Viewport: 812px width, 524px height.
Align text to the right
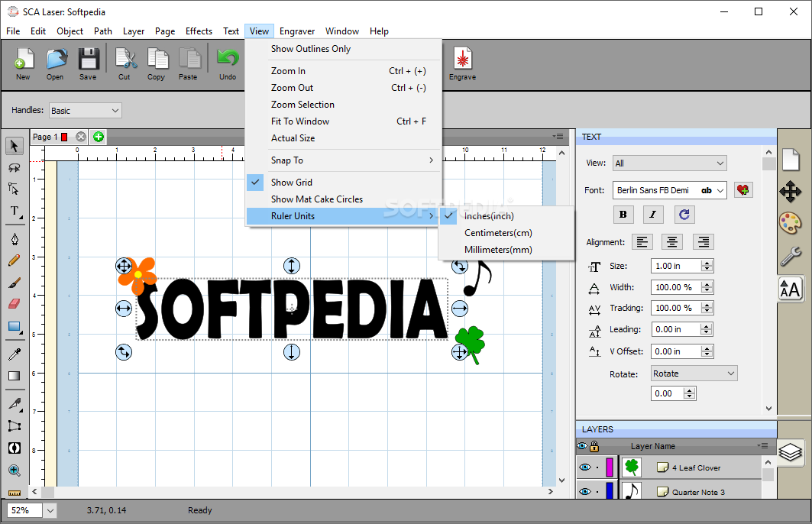[704, 242]
